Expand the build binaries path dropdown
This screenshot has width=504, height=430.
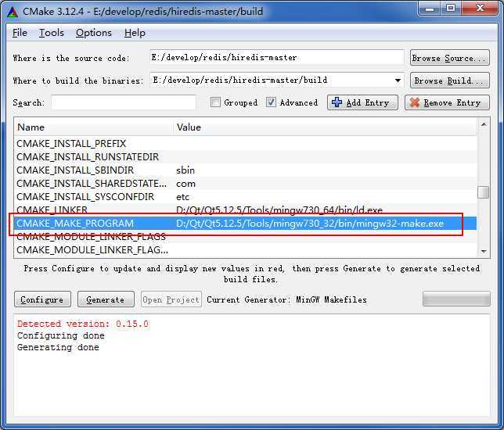pyautogui.click(x=398, y=81)
